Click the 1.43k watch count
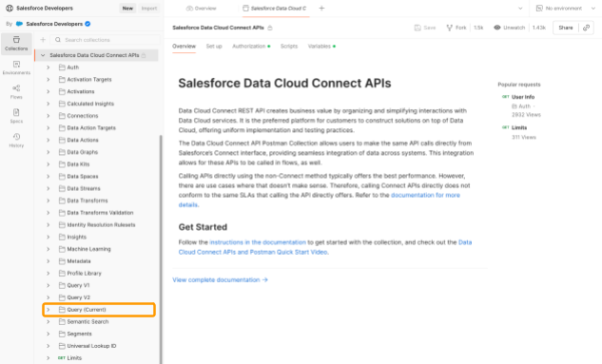Image resolution: width=602 pixels, height=364 pixels. coord(539,28)
